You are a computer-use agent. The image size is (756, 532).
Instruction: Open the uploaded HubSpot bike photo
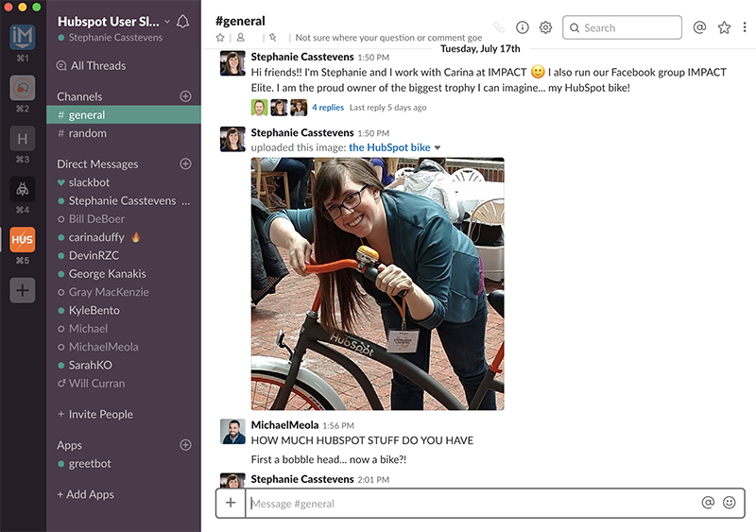(x=377, y=283)
